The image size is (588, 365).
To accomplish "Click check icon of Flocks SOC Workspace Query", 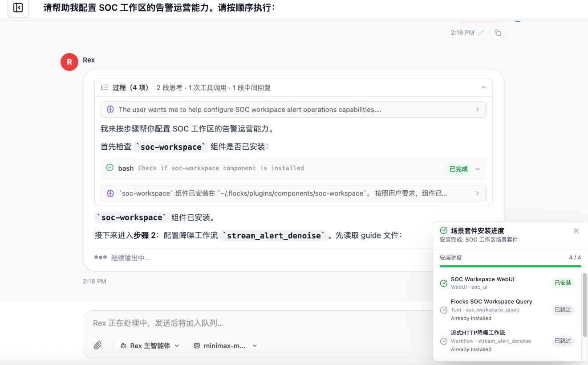I will tap(443, 310).
